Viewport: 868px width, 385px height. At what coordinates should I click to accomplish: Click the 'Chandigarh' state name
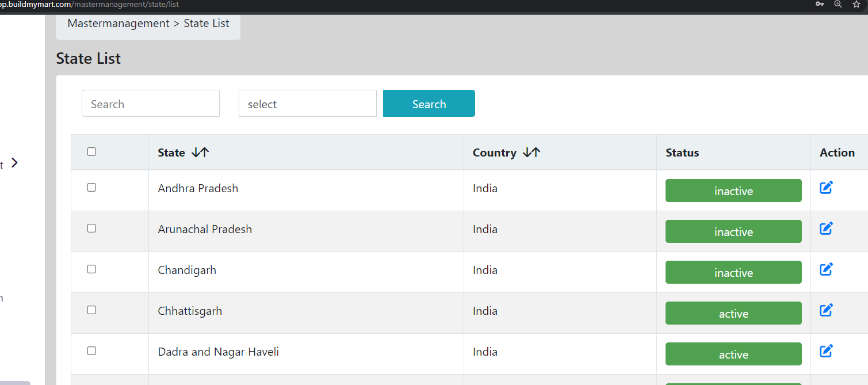tap(187, 270)
